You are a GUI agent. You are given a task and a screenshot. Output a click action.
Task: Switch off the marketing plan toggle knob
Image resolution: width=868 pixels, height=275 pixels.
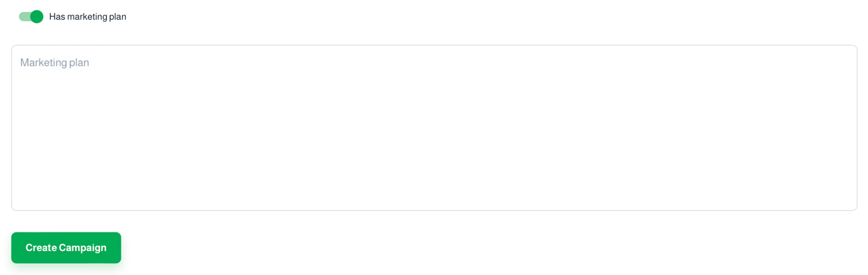[36, 17]
